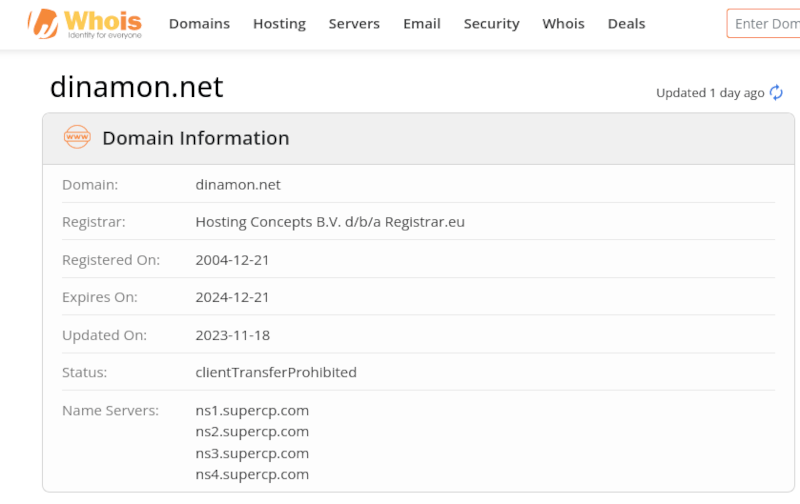Click the Domain: label

[90, 185]
